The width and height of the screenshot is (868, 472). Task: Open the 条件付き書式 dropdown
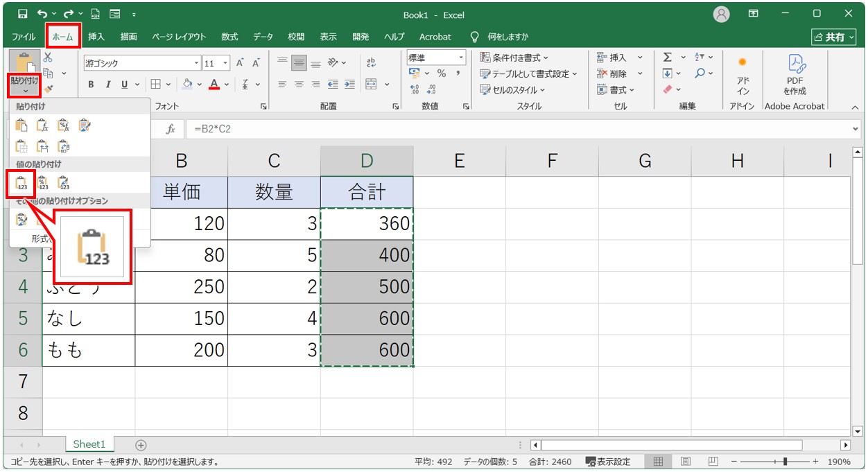(x=514, y=58)
